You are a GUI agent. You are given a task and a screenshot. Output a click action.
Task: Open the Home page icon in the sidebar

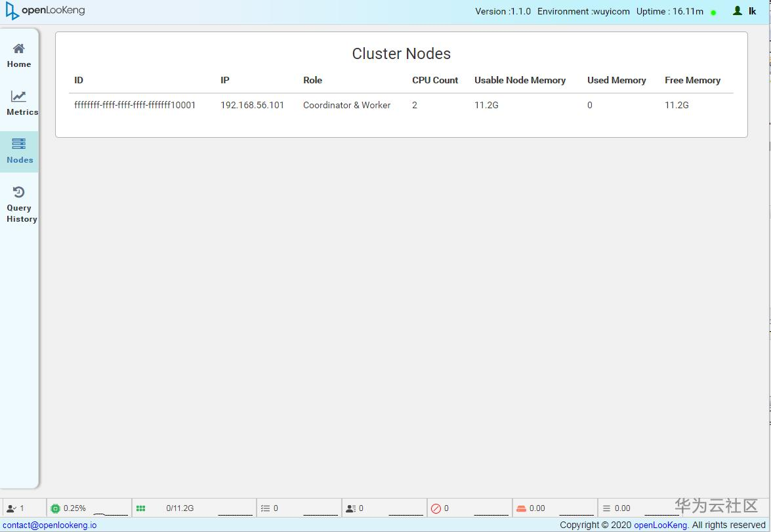pos(18,48)
